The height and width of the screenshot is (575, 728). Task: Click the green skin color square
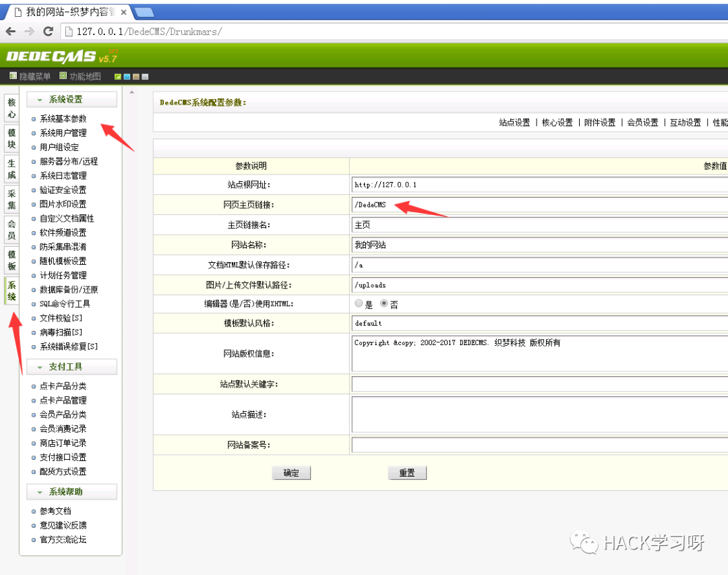coord(118,77)
